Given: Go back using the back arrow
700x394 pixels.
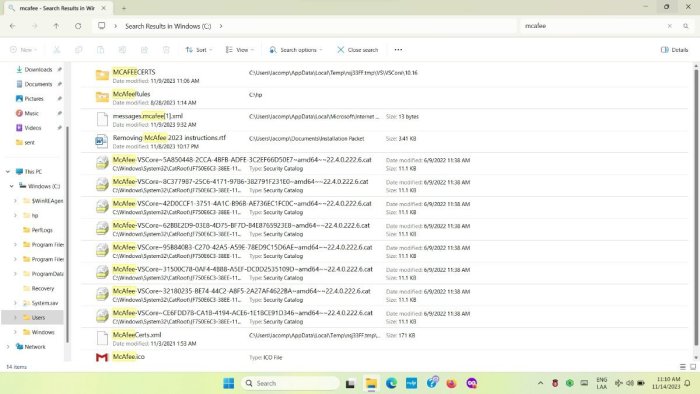Looking at the screenshot, I should coord(12,26).
